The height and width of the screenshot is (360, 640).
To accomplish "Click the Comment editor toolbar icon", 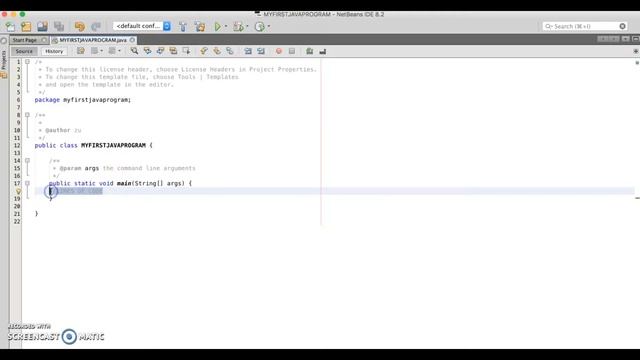I will tap(309, 51).
